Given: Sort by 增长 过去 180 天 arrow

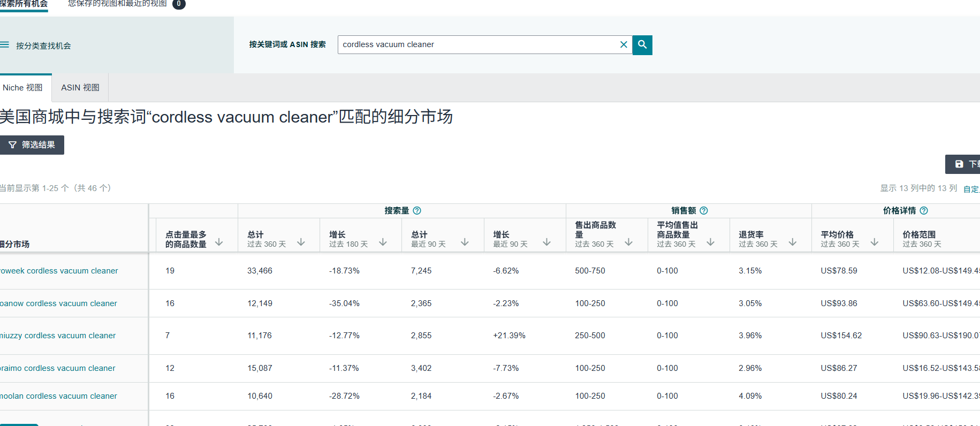Looking at the screenshot, I should 383,242.
